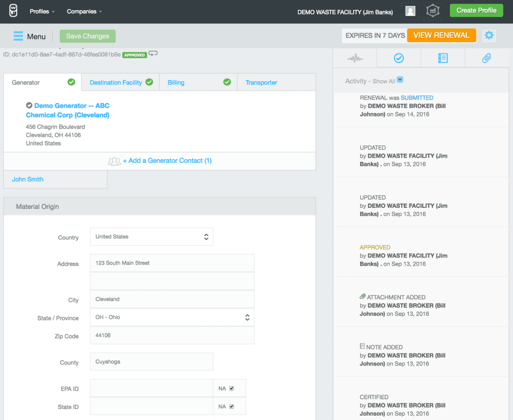Open the settings gear icon
Image resolution: width=513 pixels, height=420 pixels.
489,36
